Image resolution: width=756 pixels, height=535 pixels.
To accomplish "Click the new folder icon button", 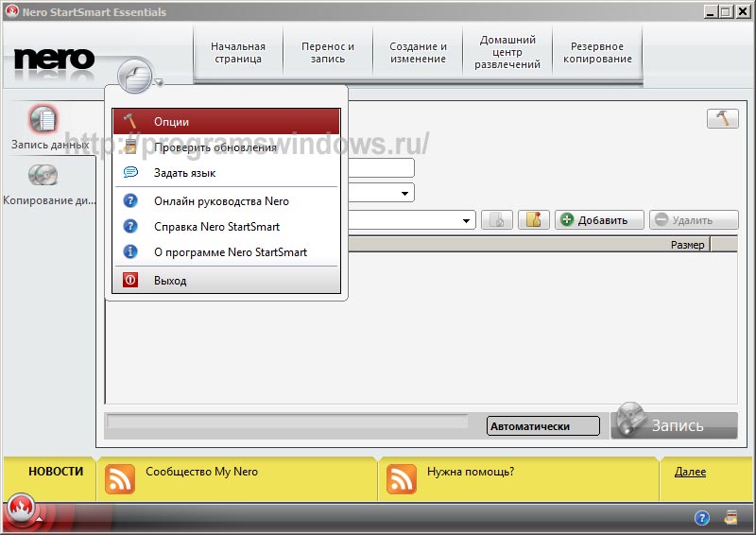I will 534,220.
